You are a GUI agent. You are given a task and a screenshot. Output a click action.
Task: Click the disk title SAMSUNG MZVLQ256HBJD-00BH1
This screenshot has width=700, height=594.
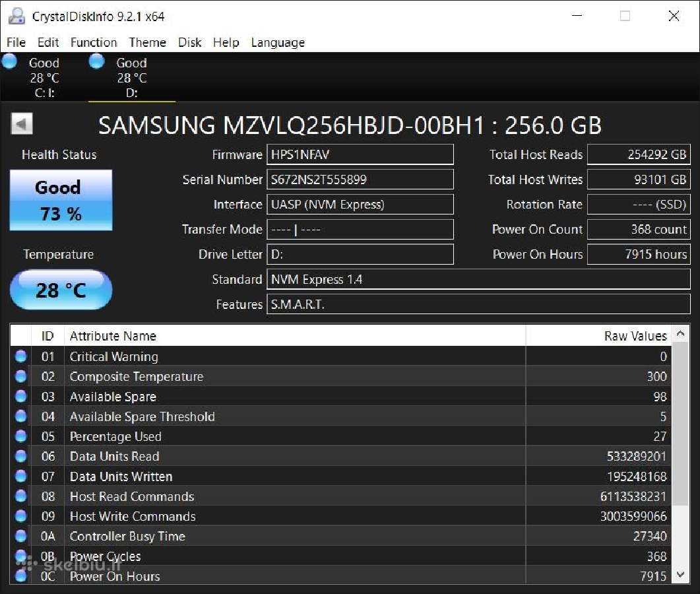coord(291,125)
